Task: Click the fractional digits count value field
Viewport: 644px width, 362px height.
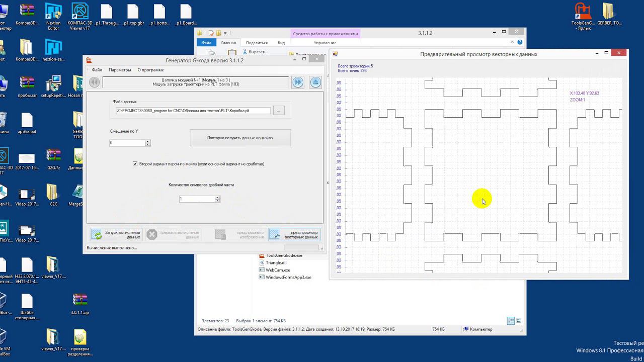Action: (197, 199)
